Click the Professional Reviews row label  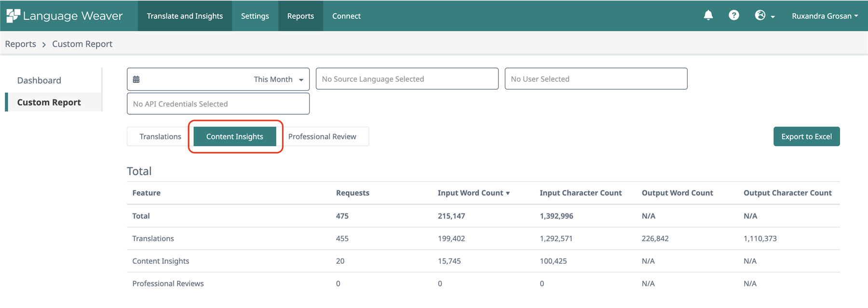[x=168, y=283]
